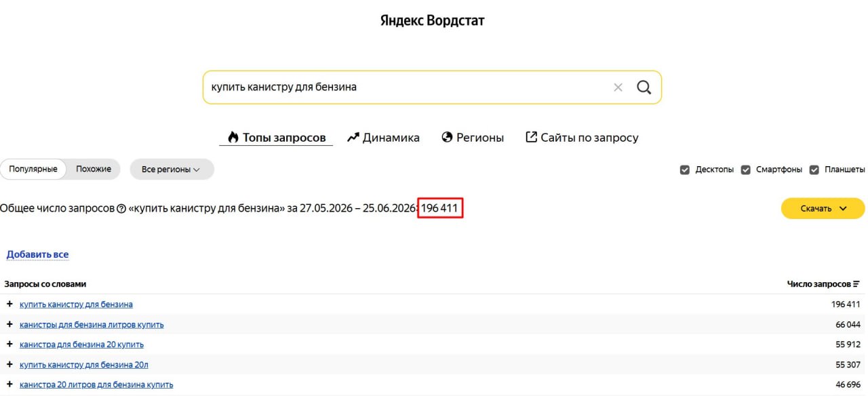868x396 pixels.
Task: Open link 'купить канистру для бензина'
Action: click(76, 304)
